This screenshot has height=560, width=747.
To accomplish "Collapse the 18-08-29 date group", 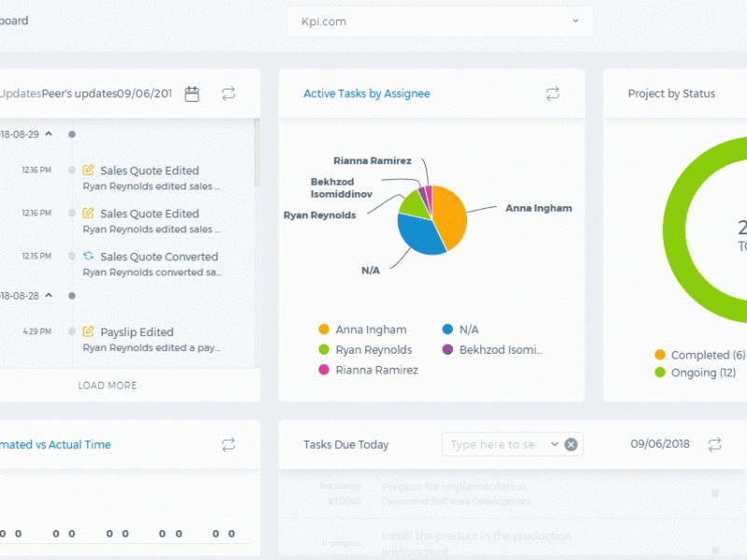I will [49, 133].
